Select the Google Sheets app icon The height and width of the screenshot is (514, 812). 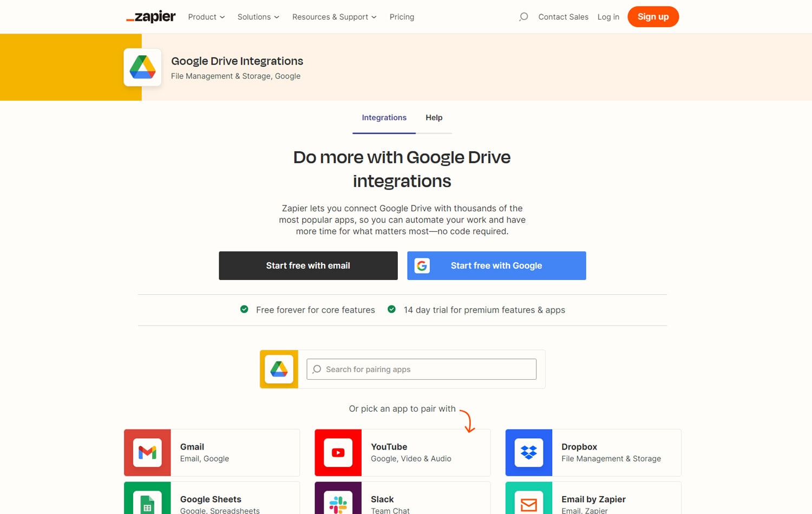(147, 504)
